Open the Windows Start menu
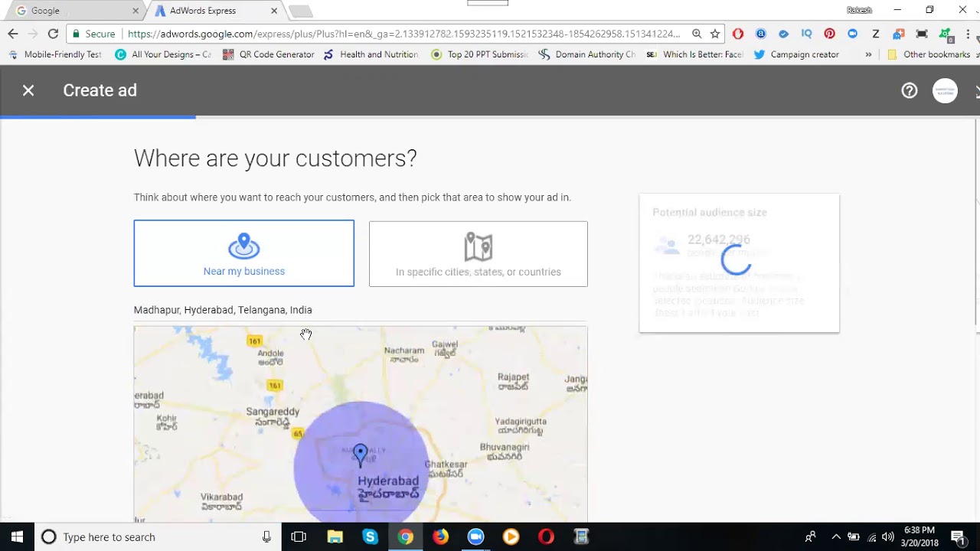This screenshot has height=551, width=980. 17,536
